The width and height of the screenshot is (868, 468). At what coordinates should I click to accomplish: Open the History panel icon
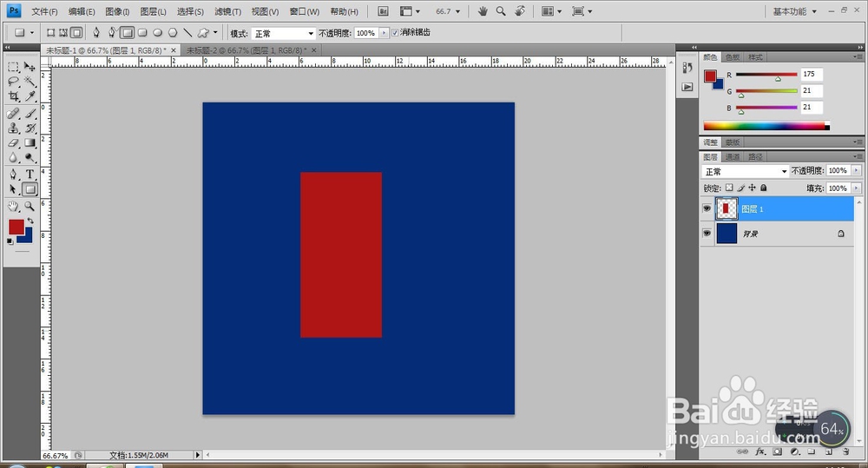687,68
